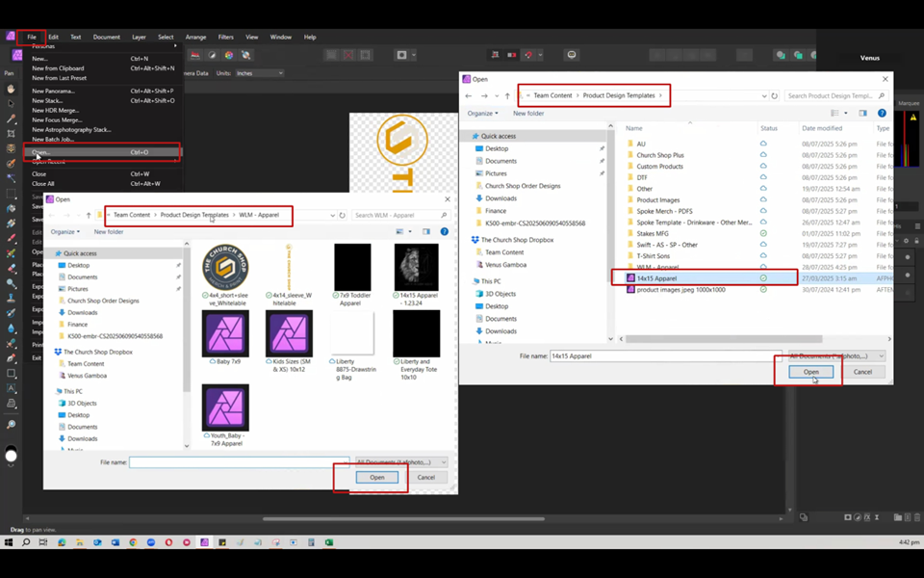Open the Filters menu
The width and height of the screenshot is (924, 578).
click(225, 37)
